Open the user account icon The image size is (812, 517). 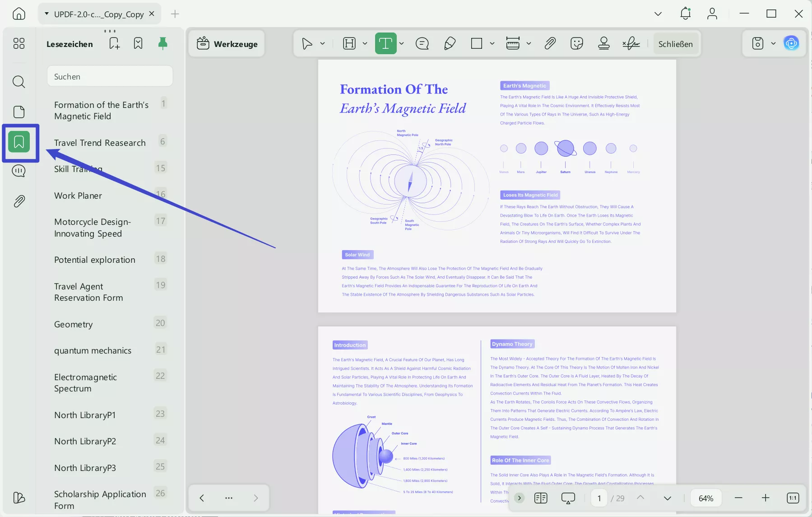coord(712,14)
